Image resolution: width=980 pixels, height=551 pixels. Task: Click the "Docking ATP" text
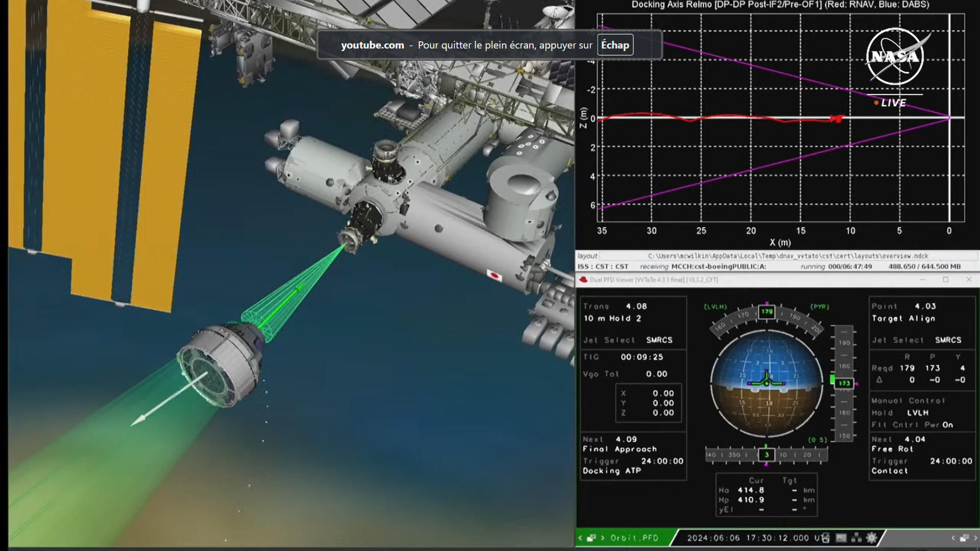point(612,471)
